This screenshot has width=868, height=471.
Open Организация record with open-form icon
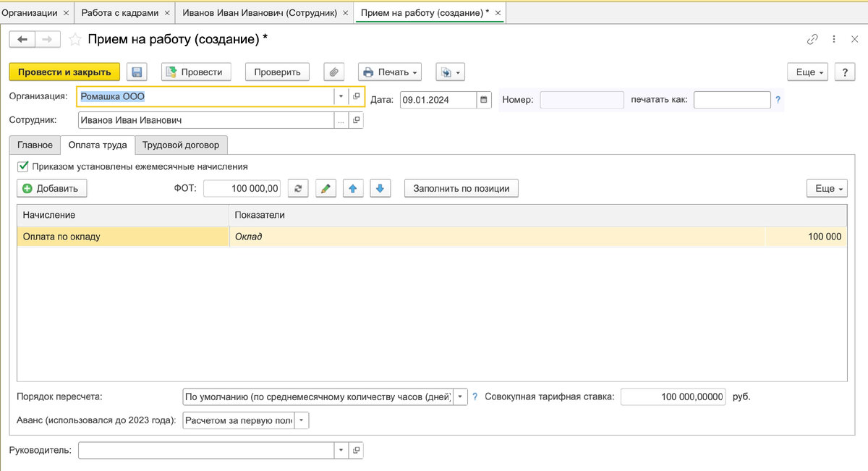pyautogui.click(x=357, y=97)
